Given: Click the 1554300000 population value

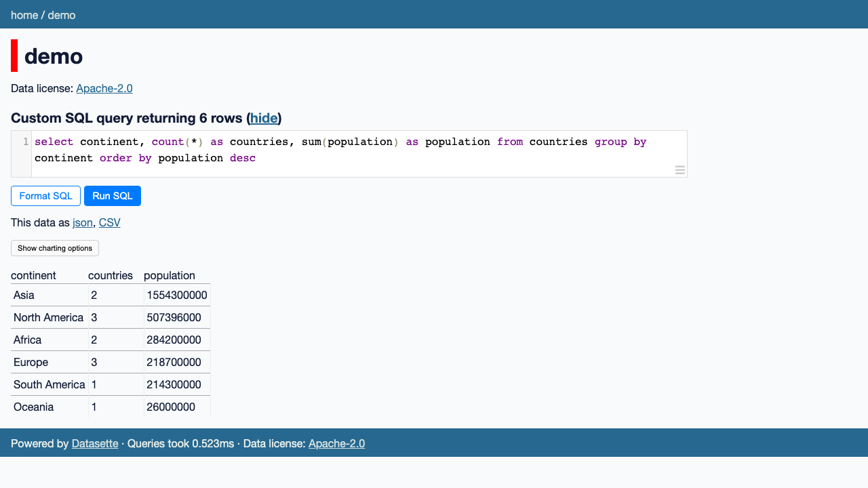Looking at the screenshot, I should (x=177, y=295).
